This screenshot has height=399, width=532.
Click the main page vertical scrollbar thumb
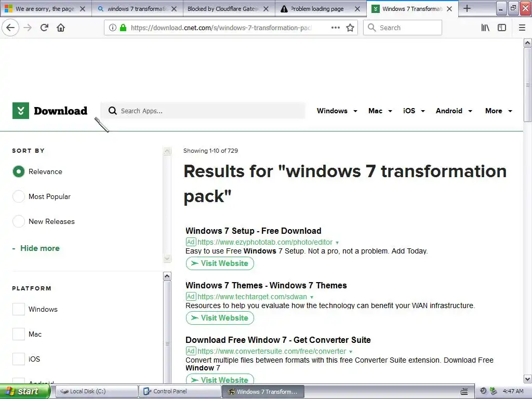[x=527, y=85]
